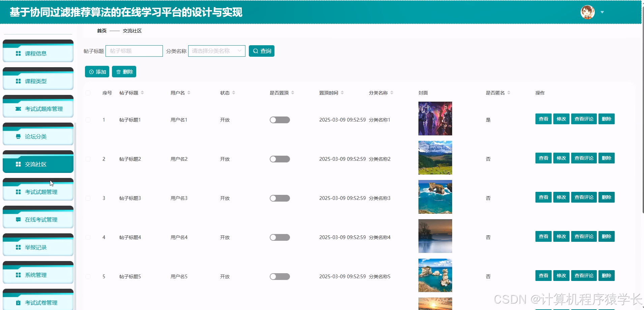This screenshot has height=310, width=644.
Task: Click the 添加 button
Action: point(97,72)
